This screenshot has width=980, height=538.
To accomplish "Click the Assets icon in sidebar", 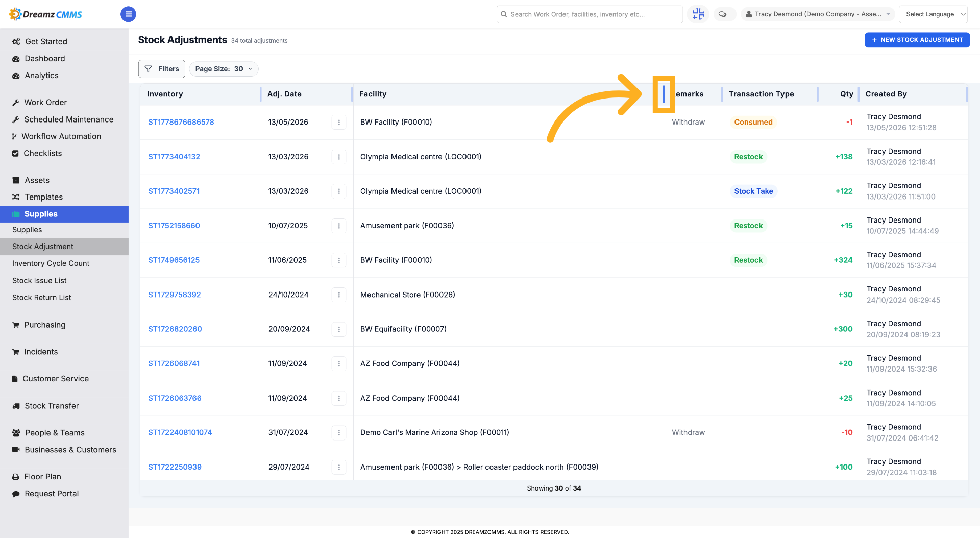I will pos(16,180).
